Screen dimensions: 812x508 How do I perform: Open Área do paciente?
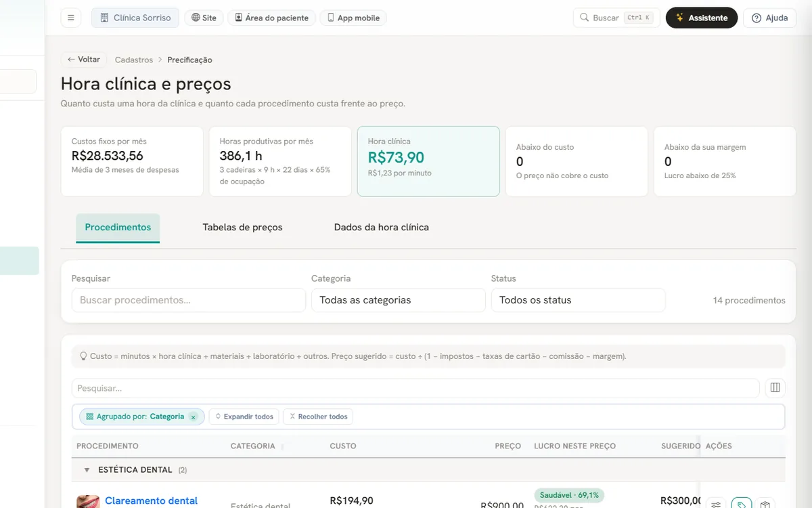(x=271, y=18)
